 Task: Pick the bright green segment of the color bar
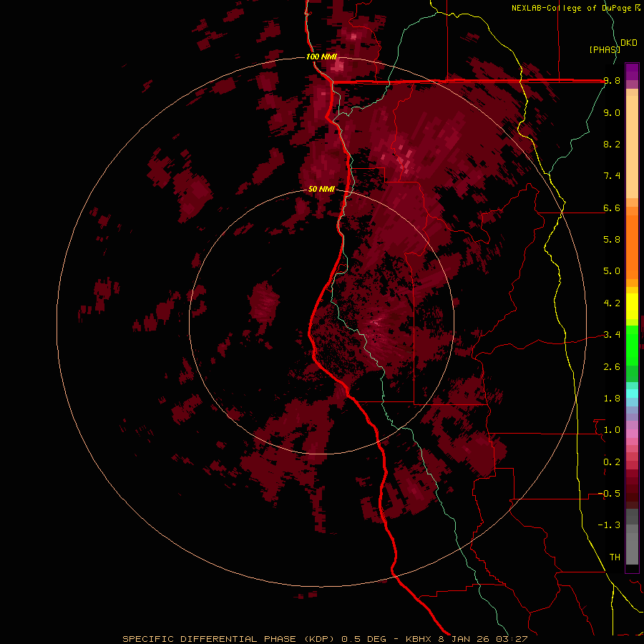632,345
